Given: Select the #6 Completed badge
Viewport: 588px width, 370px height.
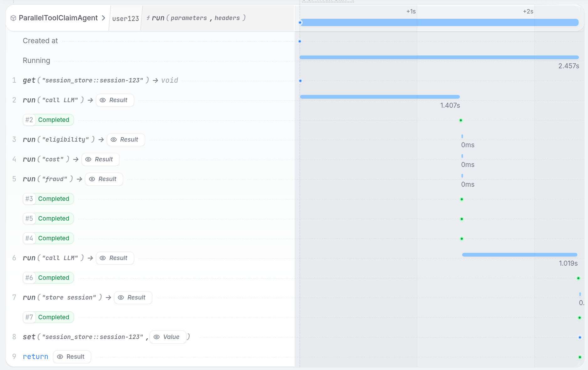Looking at the screenshot, I should point(48,278).
